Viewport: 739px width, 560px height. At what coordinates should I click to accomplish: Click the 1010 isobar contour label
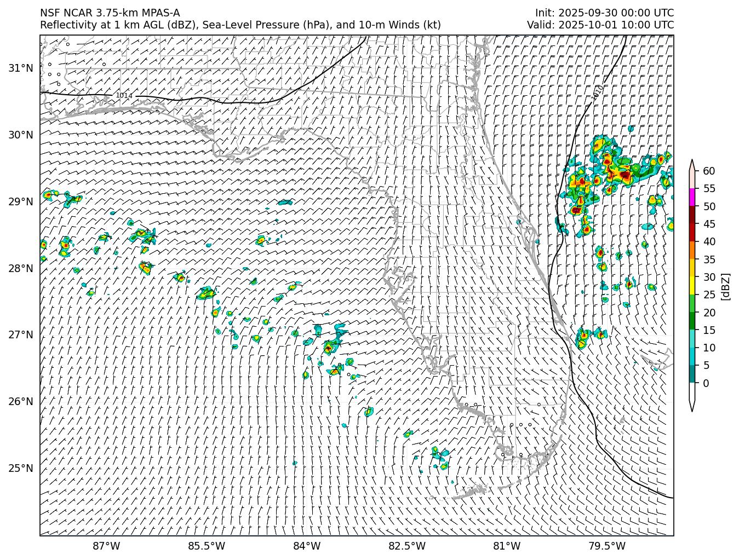tap(598, 92)
